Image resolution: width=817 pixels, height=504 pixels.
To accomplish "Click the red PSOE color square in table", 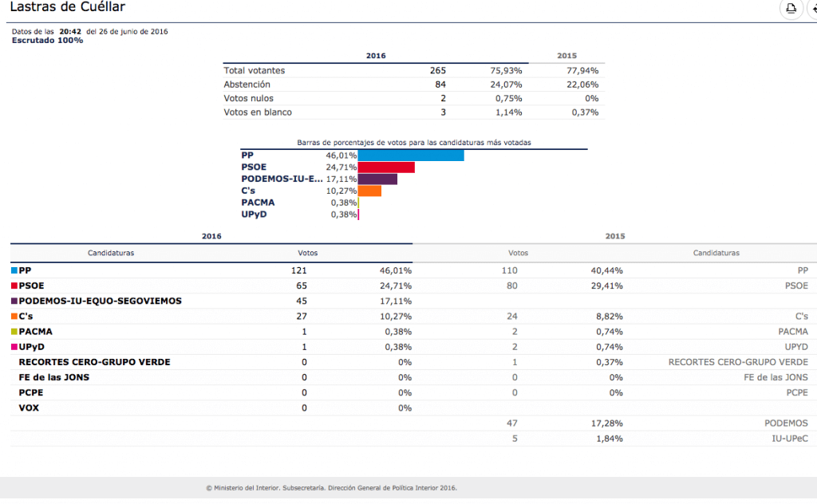I will pyautogui.click(x=14, y=285).
